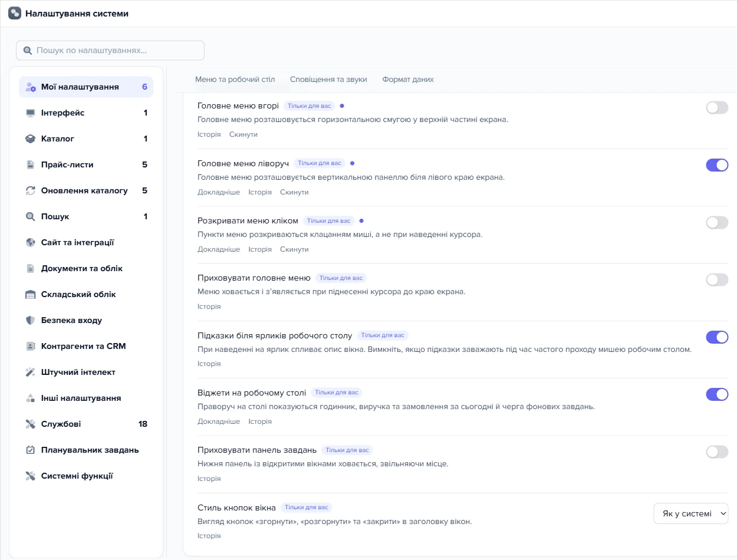The height and width of the screenshot is (560, 737).
Task: Select the Системні функції tools icon
Action: pyautogui.click(x=31, y=476)
